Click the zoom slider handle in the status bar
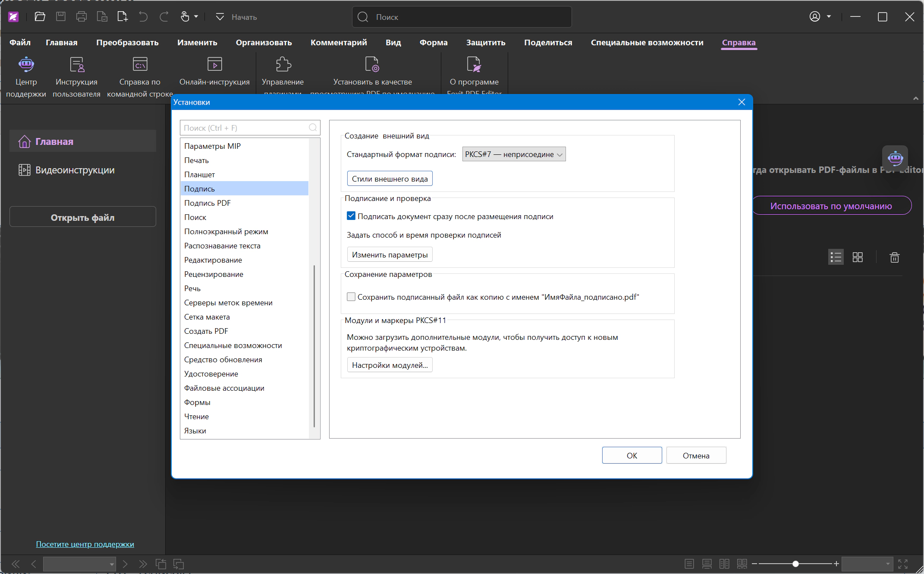Image resolution: width=924 pixels, height=574 pixels. [x=795, y=564]
